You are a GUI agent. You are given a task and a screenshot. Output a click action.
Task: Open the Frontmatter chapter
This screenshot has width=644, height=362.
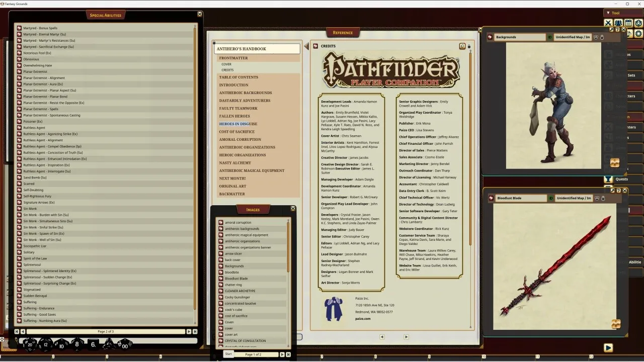tap(233, 58)
